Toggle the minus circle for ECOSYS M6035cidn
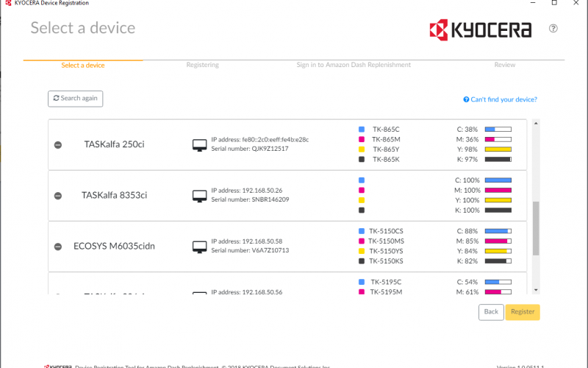Viewport: 588px width, 368px height. tap(58, 246)
